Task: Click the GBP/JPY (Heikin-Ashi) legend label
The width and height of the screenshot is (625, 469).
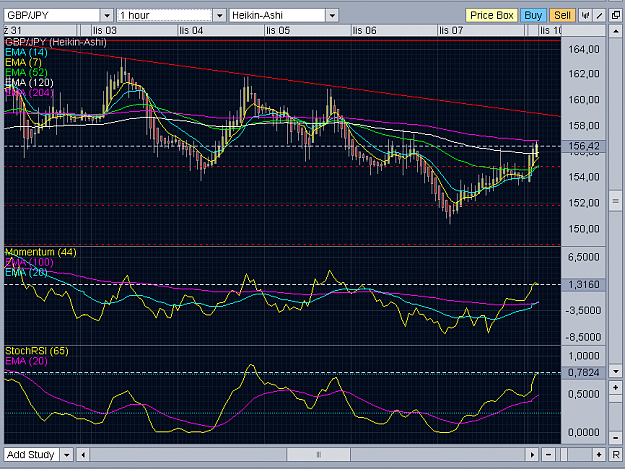Action: [56, 42]
